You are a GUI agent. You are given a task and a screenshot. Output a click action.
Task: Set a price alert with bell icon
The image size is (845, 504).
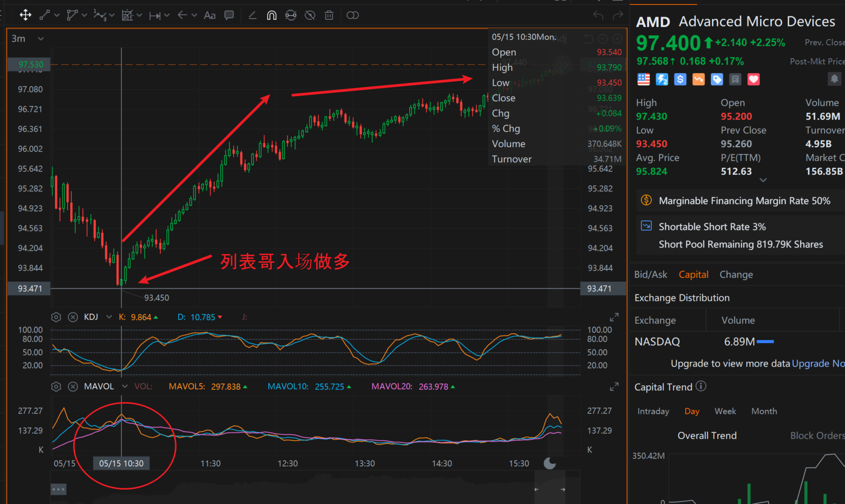pyautogui.click(x=834, y=79)
